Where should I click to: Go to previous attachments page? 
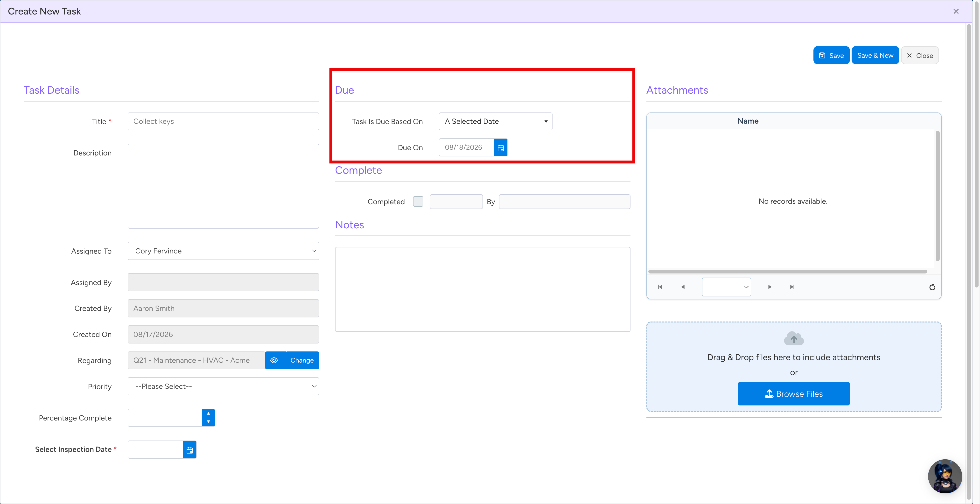[683, 287]
